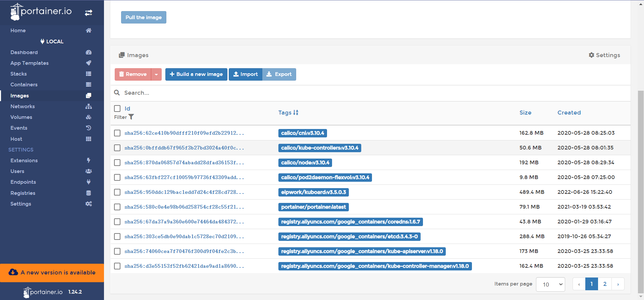This screenshot has width=644, height=300.
Task: Expand the Remove button dropdown caret
Action: pyautogui.click(x=156, y=74)
